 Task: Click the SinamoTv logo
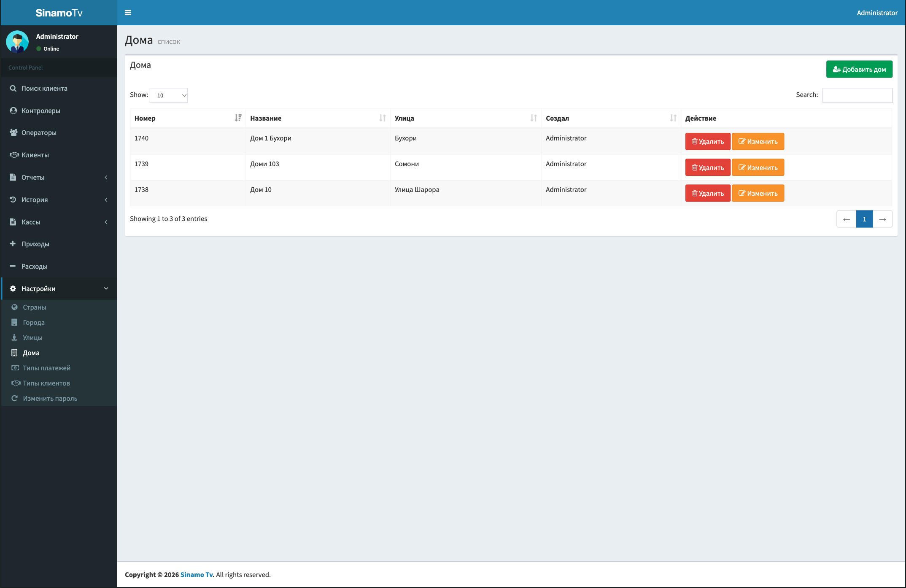point(59,13)
